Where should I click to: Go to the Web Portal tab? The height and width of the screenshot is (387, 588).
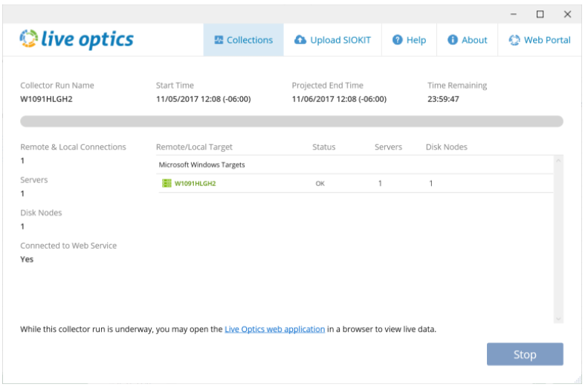(x=540, y=39)
